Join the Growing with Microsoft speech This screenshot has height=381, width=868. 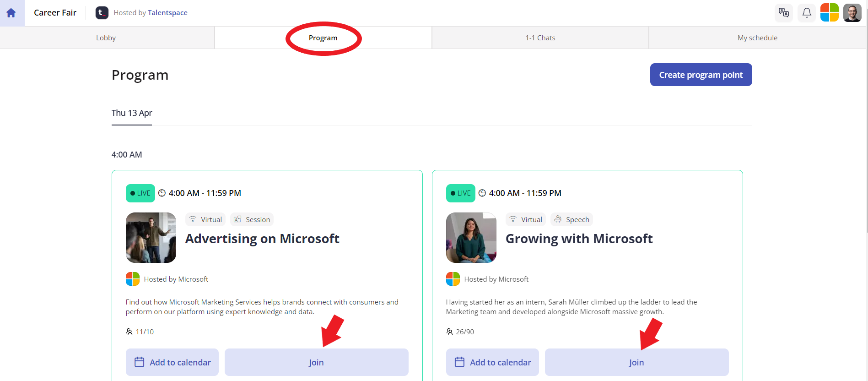(x=637, y=362)
